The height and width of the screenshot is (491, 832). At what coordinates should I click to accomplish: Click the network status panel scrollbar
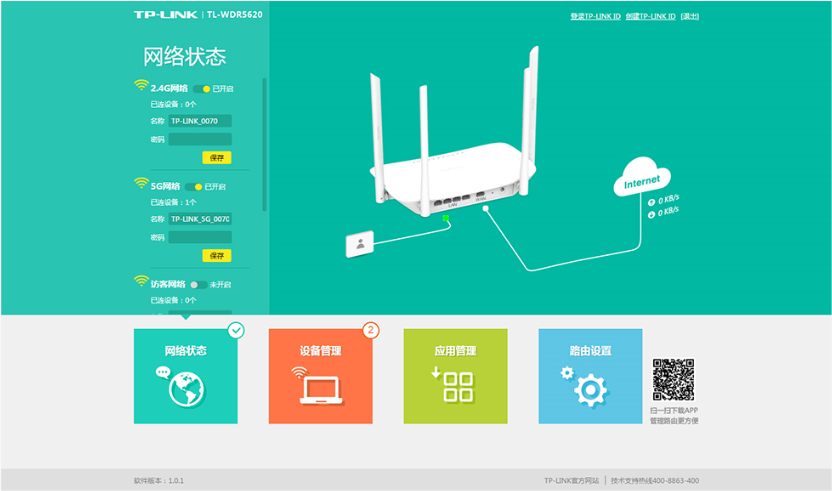pyautogui.click(x=264, y=140)
